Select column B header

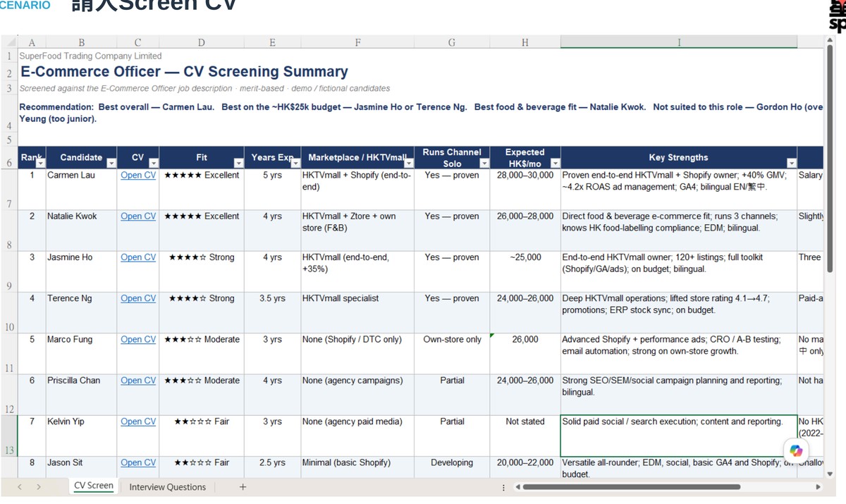tap(81, 42)
